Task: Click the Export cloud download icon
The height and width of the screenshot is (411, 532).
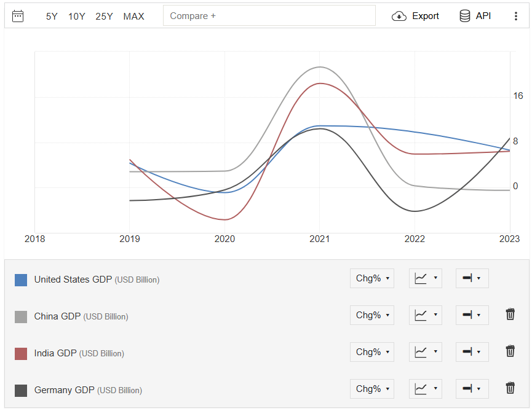Action: click(x=399, y=16)
